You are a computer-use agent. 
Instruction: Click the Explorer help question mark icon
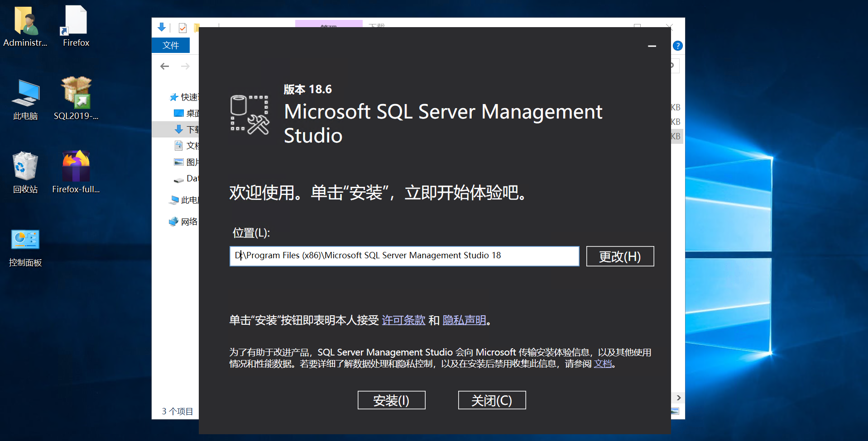[x=677, y=46]
